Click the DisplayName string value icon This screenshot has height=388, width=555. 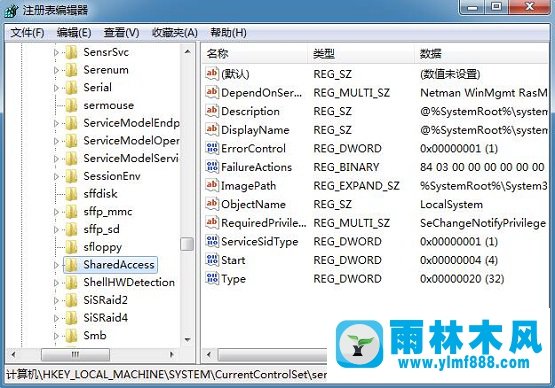[212, 129]
